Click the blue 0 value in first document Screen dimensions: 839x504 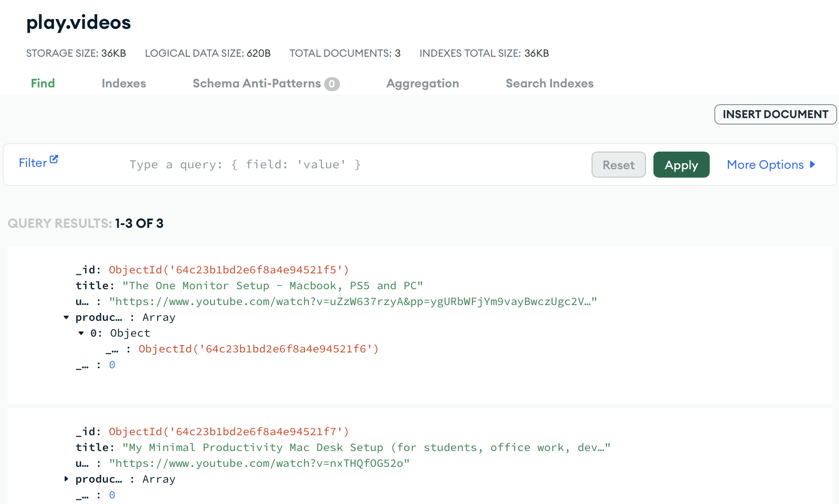[112, 365]
